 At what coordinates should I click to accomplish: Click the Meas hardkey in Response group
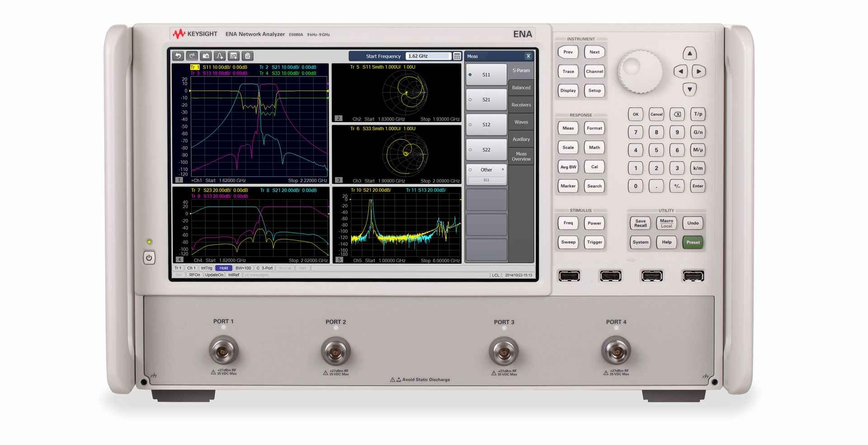(568, 128)
